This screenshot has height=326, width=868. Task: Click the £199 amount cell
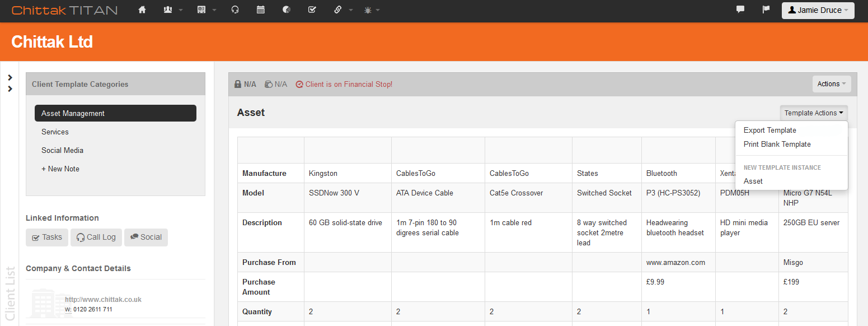[x=813, y=287]
